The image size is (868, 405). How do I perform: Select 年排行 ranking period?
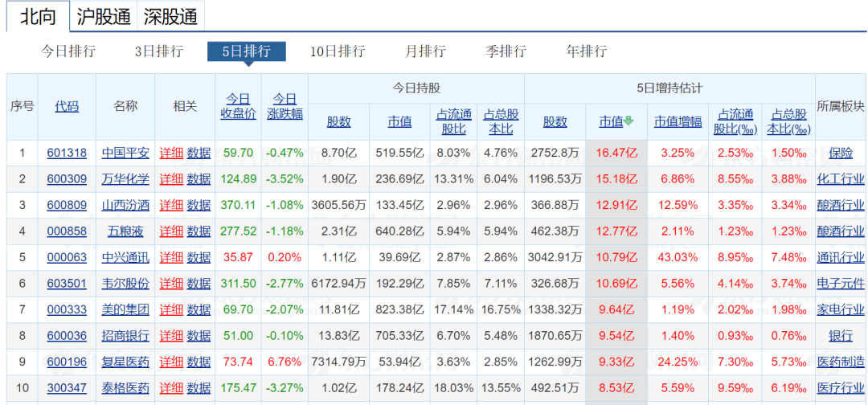587,51
